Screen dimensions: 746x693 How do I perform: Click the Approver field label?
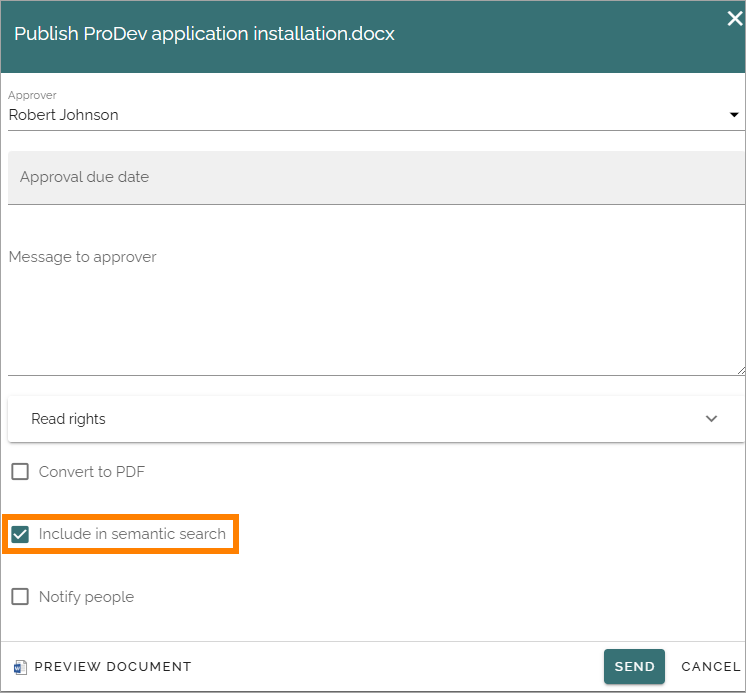[x=32, y=95]
